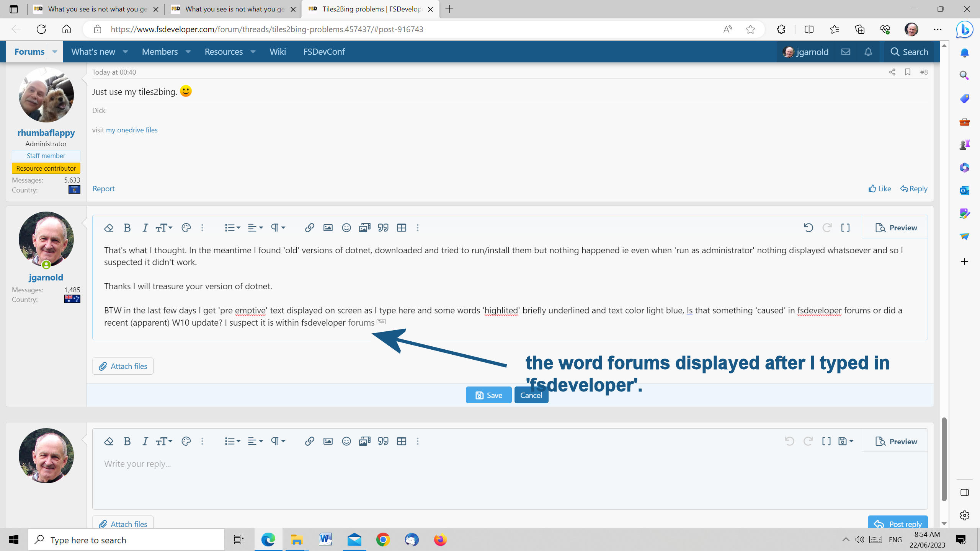Click the 'Write your reply' text area

[x=510, y=480]
